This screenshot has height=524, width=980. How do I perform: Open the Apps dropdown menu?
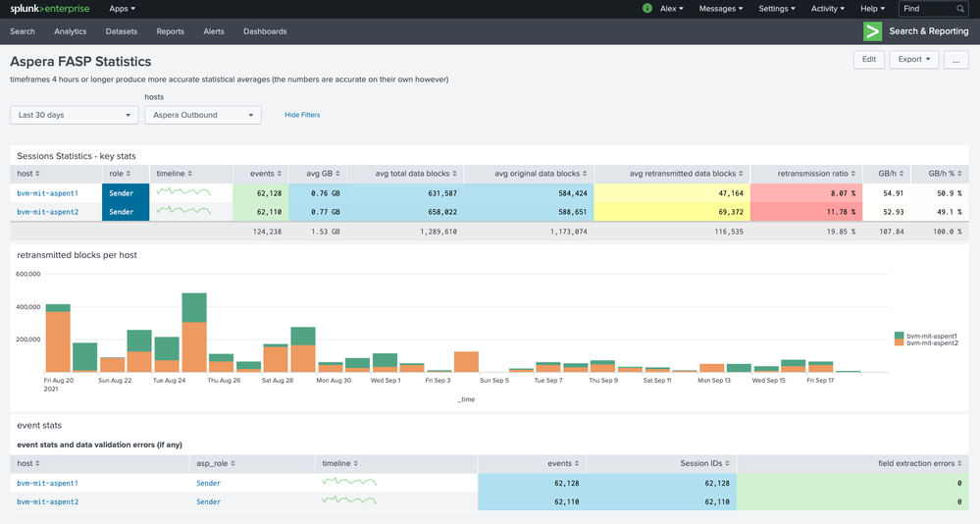point(122,9)
